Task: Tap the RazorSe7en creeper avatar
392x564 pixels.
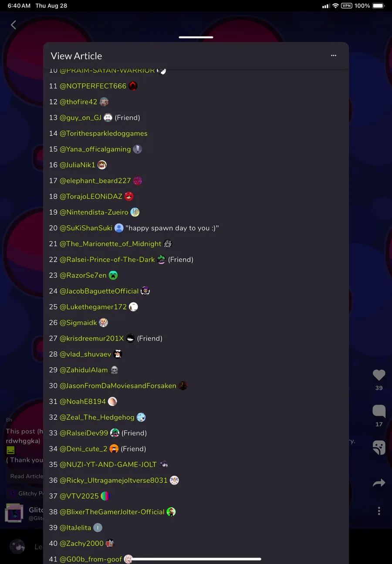Action: 113,275
